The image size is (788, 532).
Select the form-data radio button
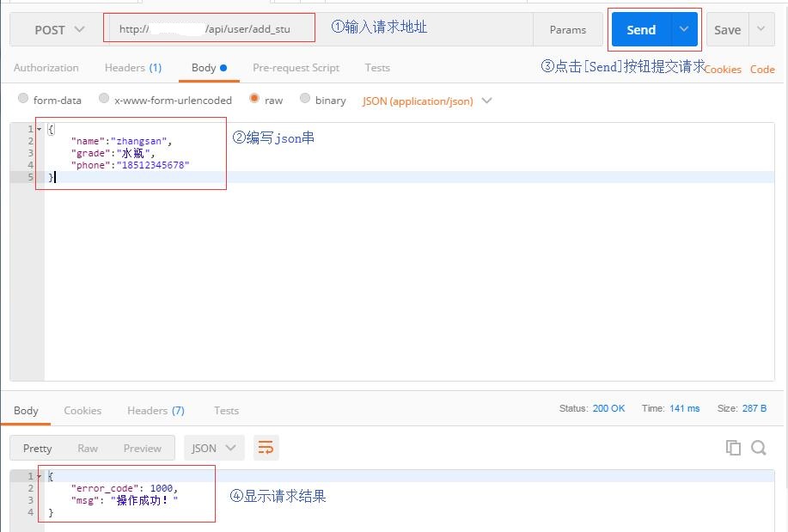(23, 98)
